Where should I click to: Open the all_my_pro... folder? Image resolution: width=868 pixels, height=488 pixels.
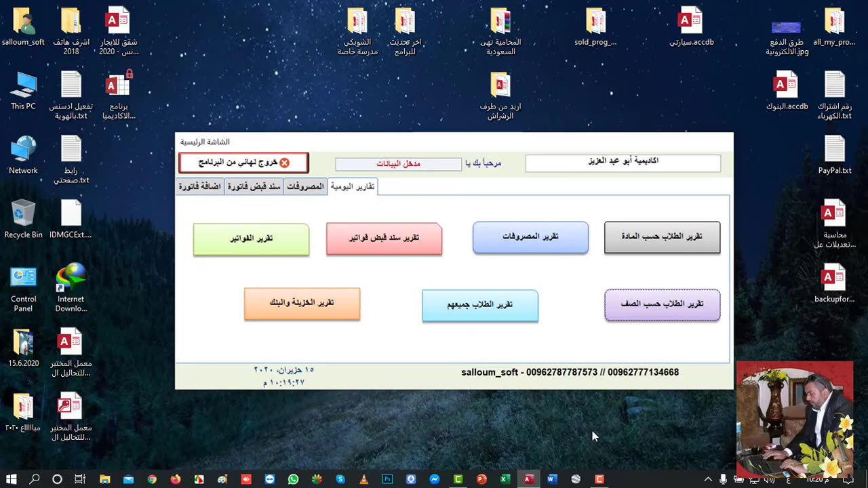(834, 28)
